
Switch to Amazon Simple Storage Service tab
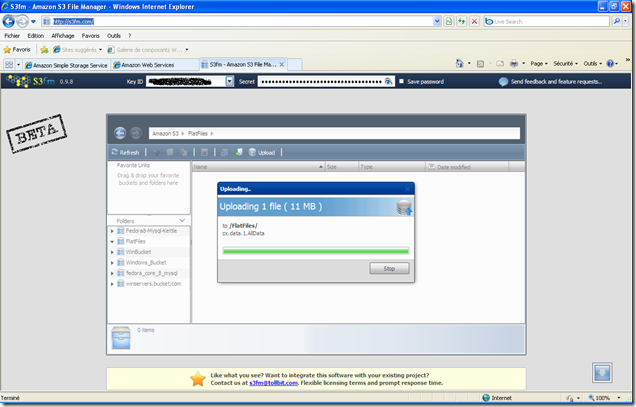(x=67, y=65)
